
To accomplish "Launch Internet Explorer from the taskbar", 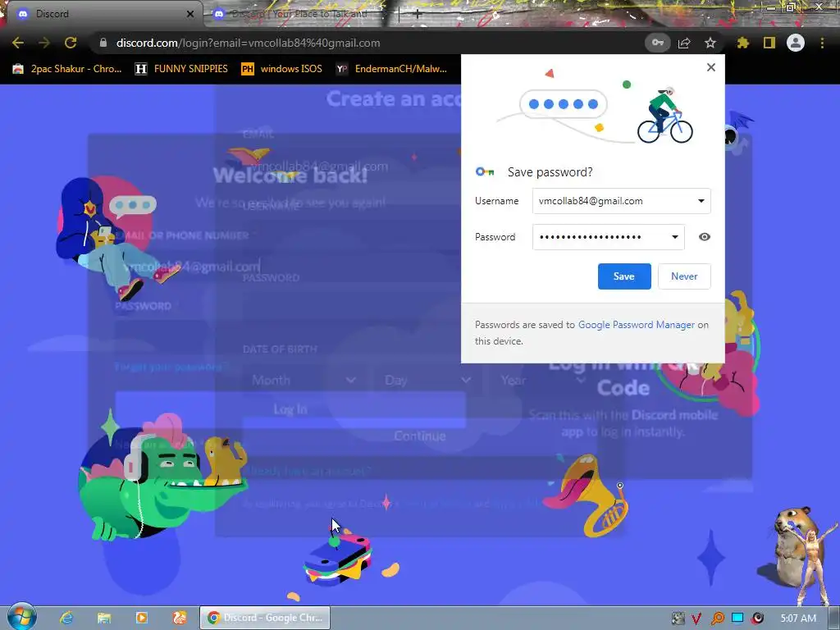I will pos(66,618).
